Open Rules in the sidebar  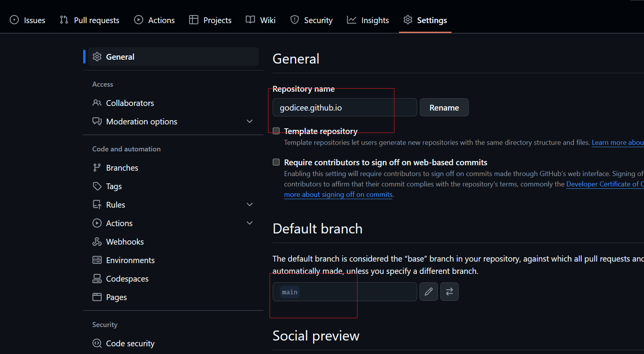point(173,205)
